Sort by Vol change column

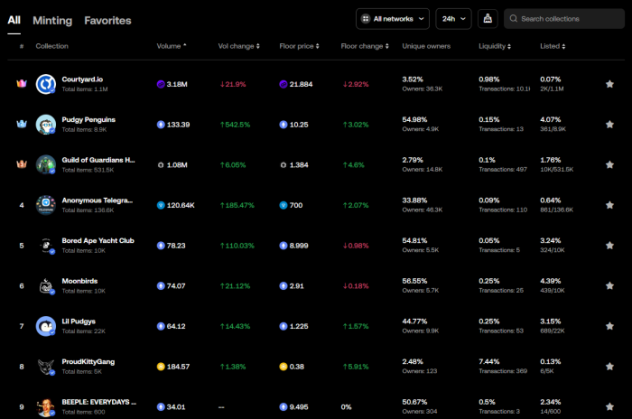pos(239,46)
